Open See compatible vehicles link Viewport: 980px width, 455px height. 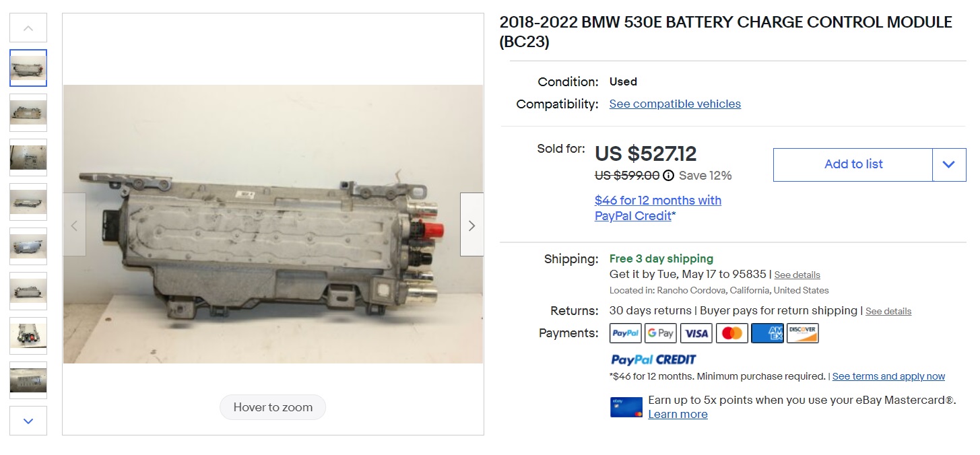[675, 104]
